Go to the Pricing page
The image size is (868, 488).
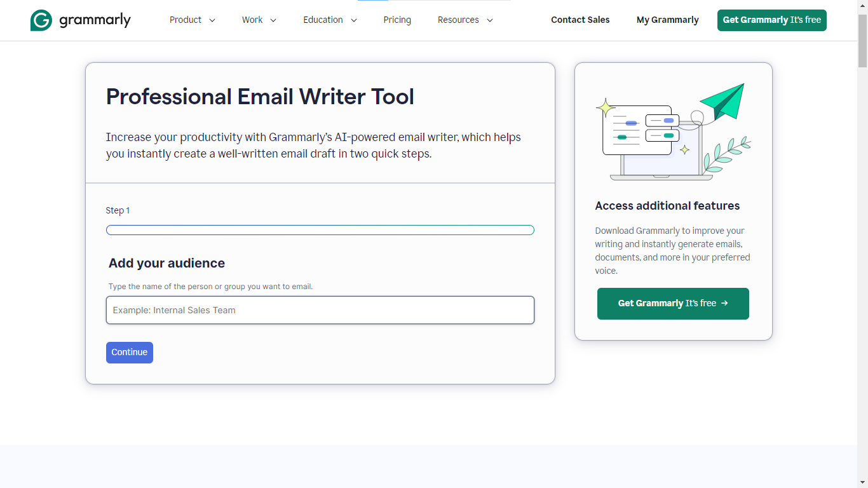pyautogui.click(x=397, y=20)
